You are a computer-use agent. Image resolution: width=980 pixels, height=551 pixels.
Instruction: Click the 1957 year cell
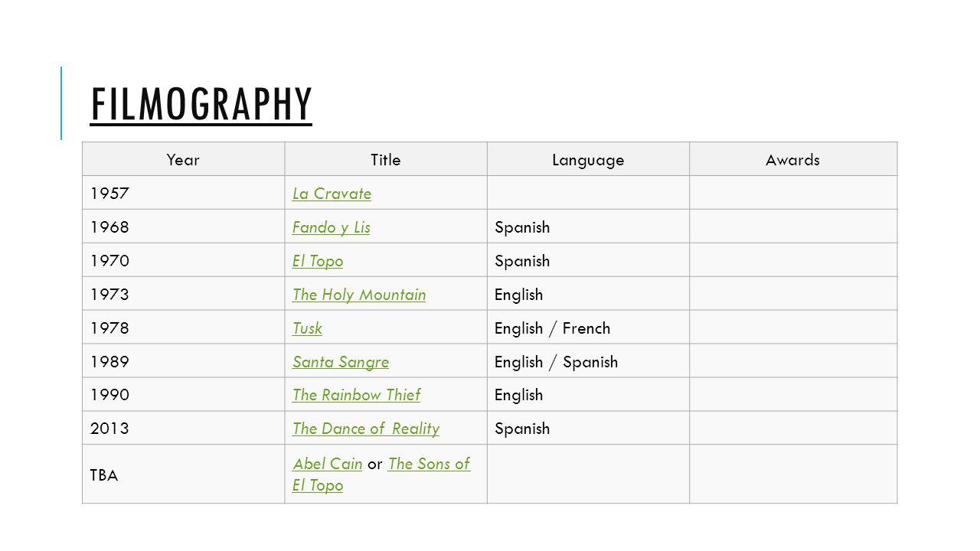(x=183, y=194)
